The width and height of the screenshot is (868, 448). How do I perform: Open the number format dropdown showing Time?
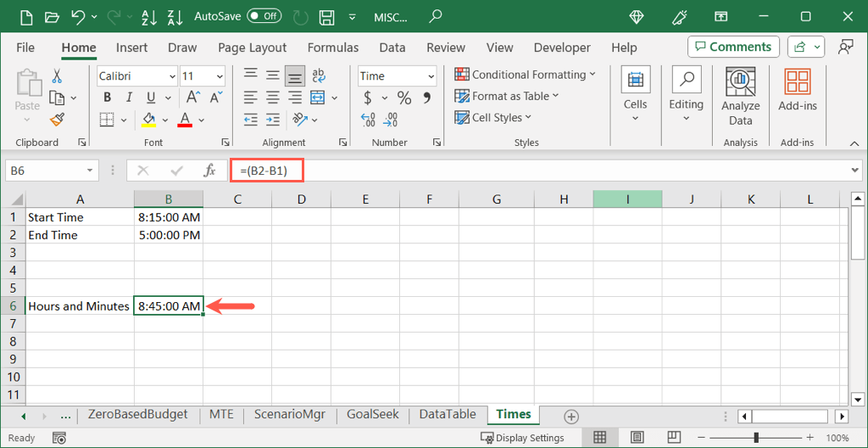[431, 76]
